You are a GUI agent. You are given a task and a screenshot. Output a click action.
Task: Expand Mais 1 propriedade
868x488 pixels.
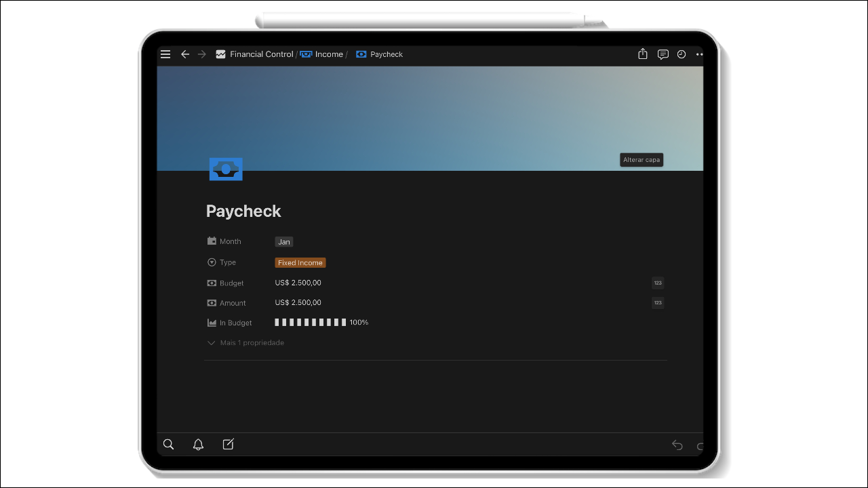[x=245, y=343]
